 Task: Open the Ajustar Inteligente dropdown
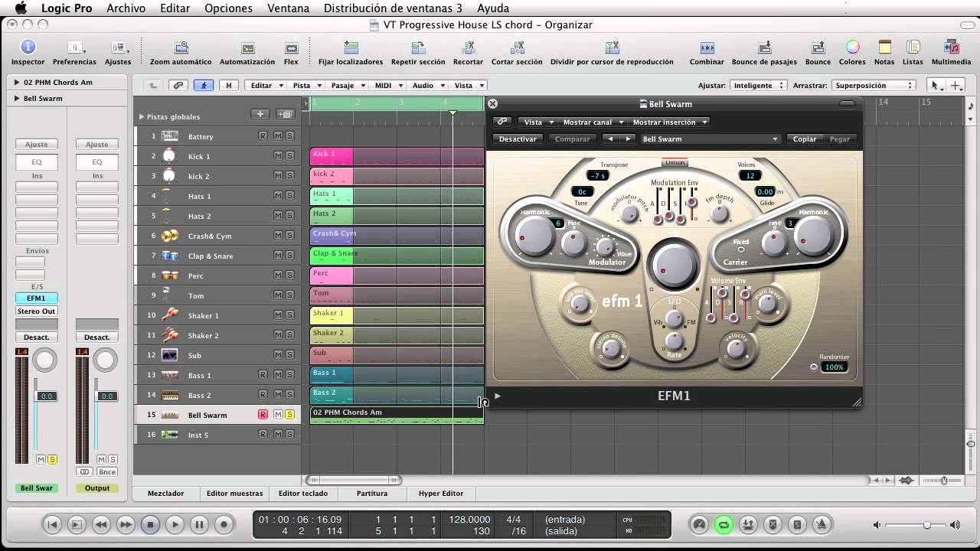point(758,86)
